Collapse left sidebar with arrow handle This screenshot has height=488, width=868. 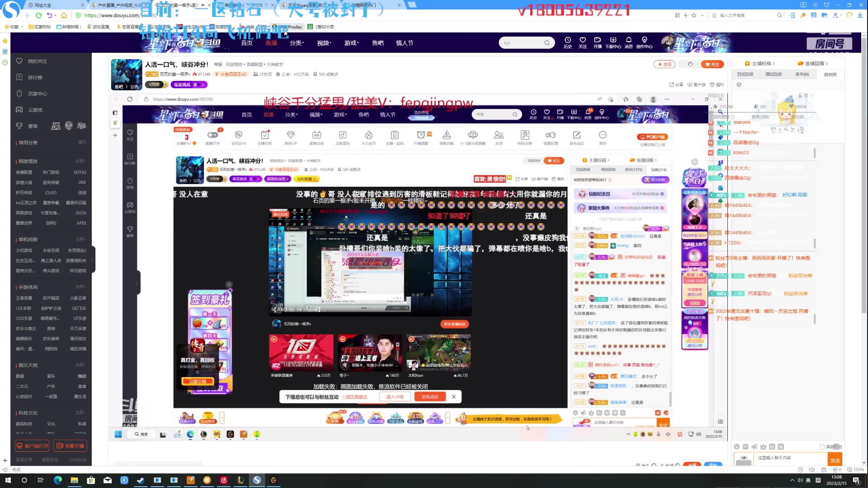click(92, 260)
